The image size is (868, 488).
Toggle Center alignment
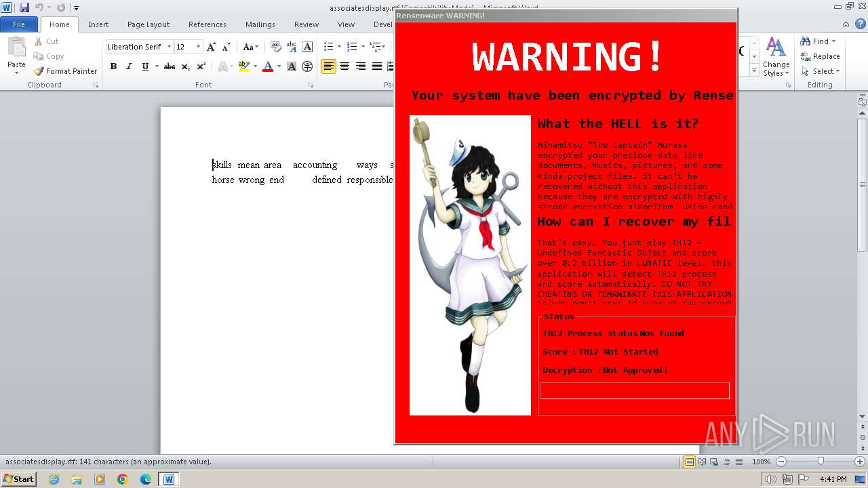[344, 66]
